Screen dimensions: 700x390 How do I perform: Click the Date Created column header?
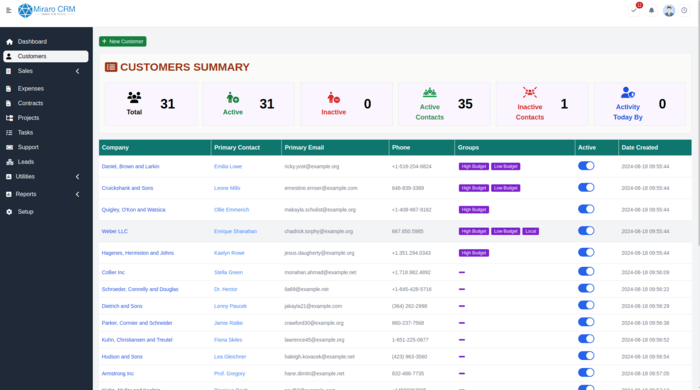click(x=655, y=148)
